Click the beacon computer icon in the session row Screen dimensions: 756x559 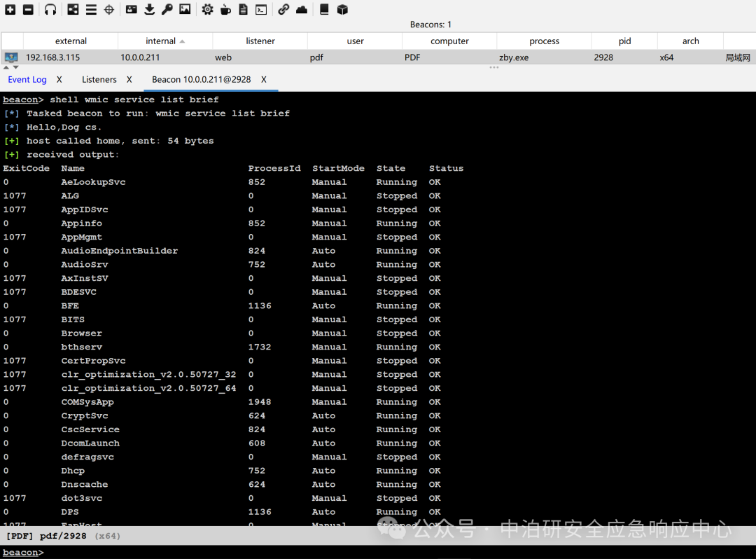coord(11,57)
